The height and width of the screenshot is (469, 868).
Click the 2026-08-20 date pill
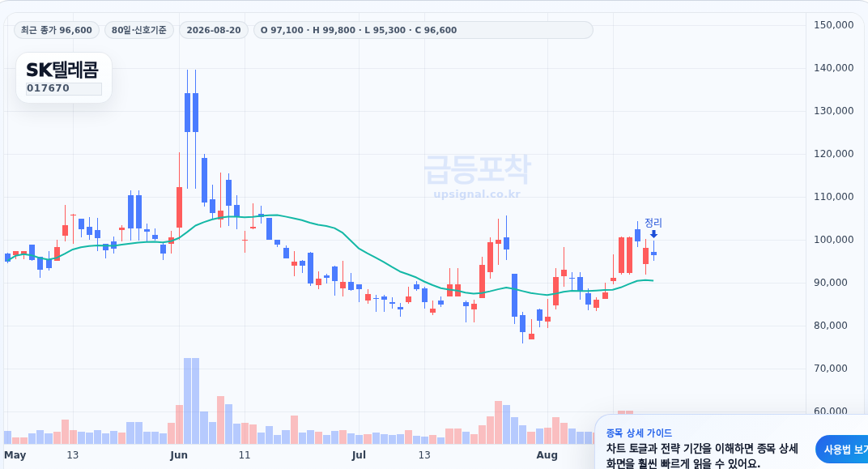click(x=214, y=30)
